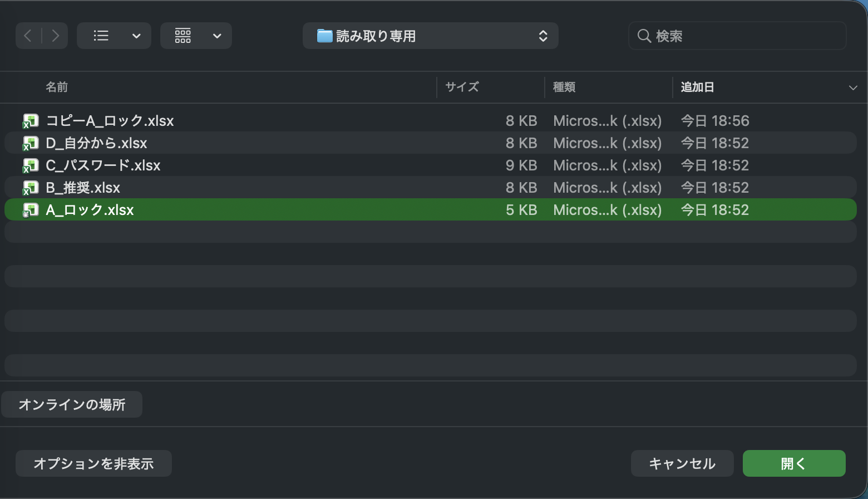Click Excel icon of B_推奨.xlsx
The image size is (868, 499).
point(30,188)
